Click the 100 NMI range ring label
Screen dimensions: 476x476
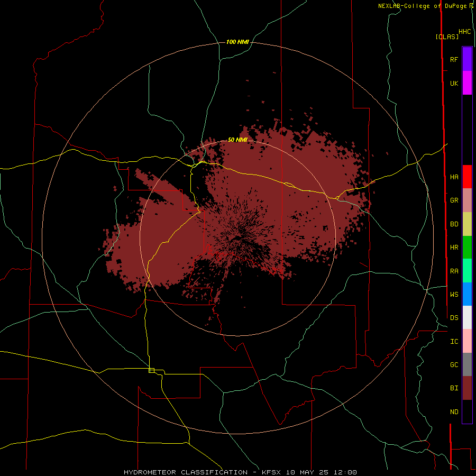(237, 42)
